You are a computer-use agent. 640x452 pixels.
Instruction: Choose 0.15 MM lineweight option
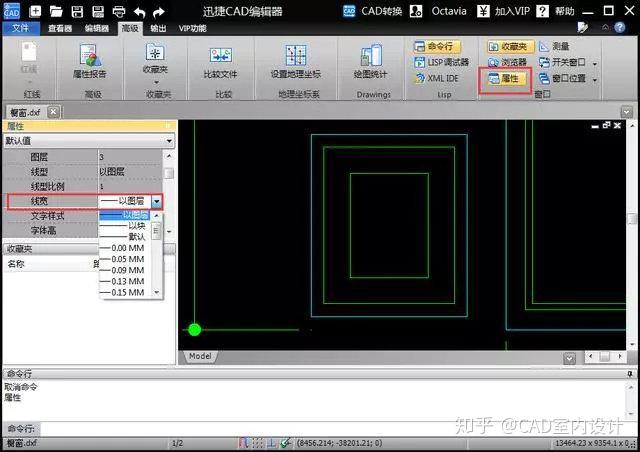pyautogui.click(x=125, y=292)
